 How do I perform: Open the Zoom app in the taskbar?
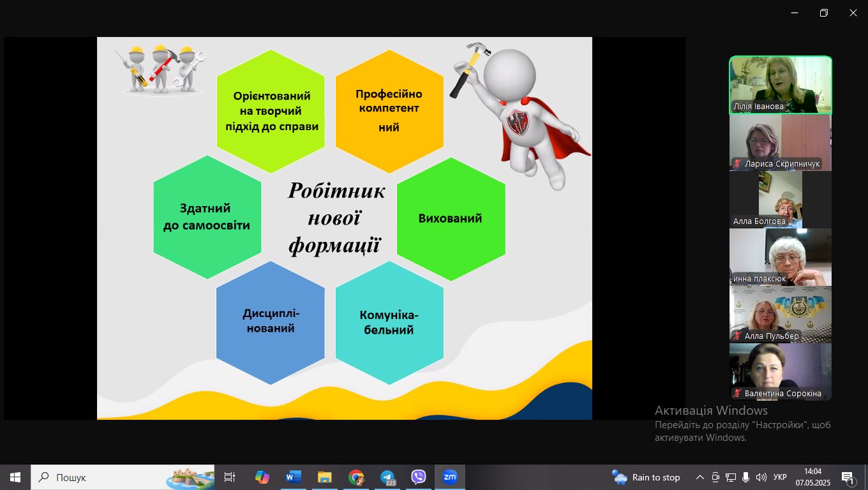click(x=450, y=477)
